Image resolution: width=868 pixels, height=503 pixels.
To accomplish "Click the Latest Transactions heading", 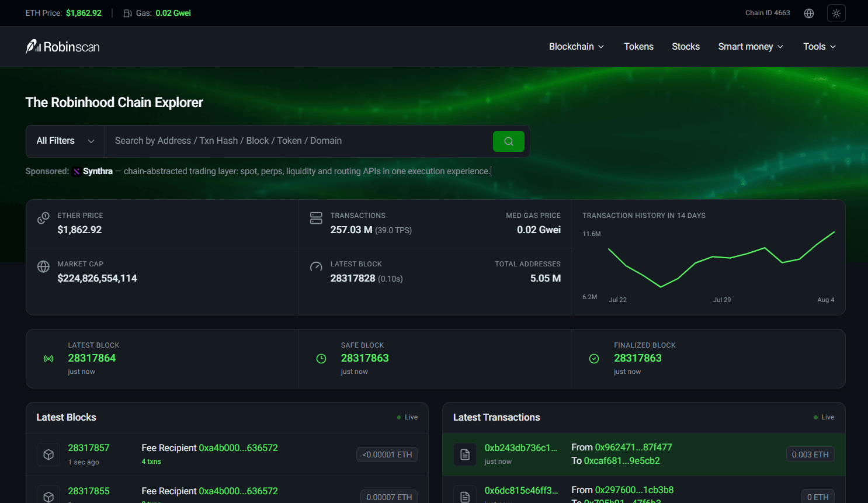I will pos(497,417).
